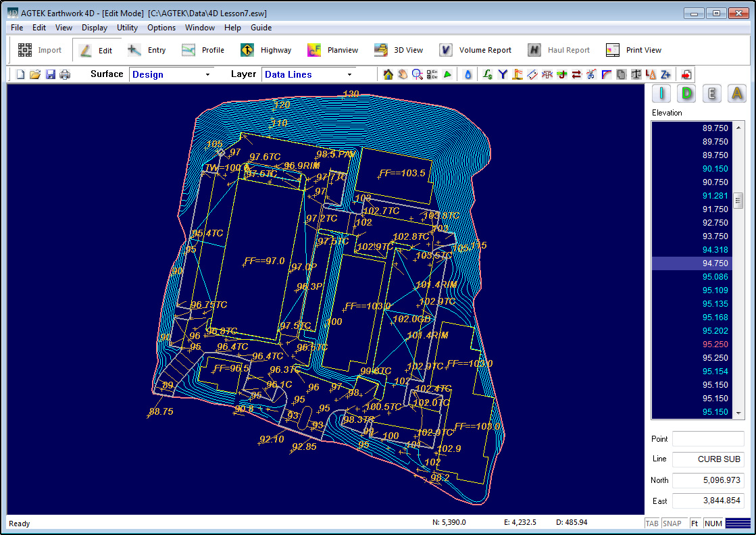Click the blue water drop icon
756x535 pixels.
[468, 74]
